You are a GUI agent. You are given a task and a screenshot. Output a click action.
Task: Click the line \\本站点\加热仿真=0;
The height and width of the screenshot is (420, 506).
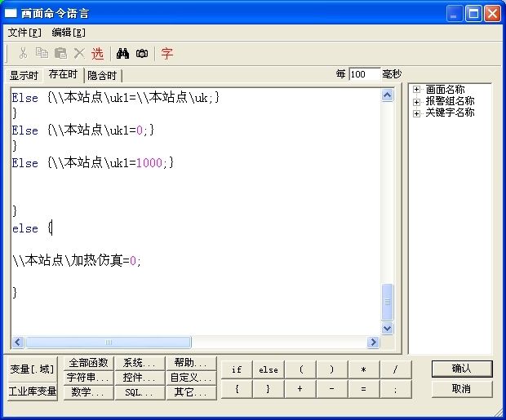coord(77,260)
